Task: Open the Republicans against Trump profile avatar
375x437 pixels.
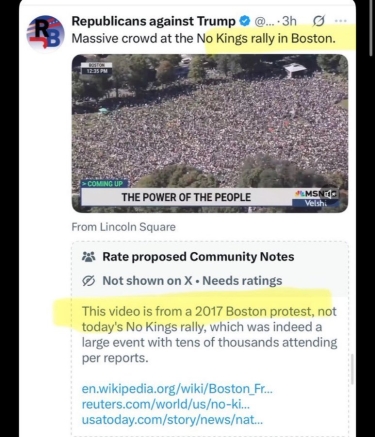Action: point(46,34)
